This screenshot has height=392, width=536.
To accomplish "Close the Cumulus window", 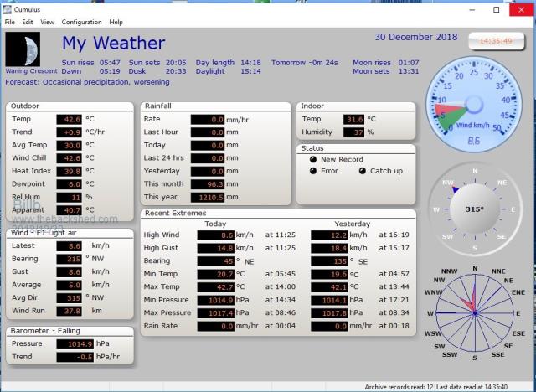I will point(519,10).
